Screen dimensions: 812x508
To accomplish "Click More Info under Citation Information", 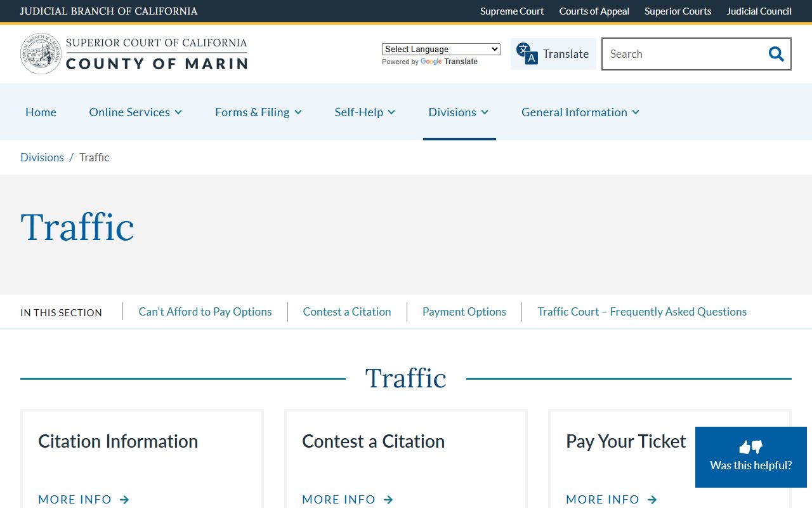I will tap(75, 500).
